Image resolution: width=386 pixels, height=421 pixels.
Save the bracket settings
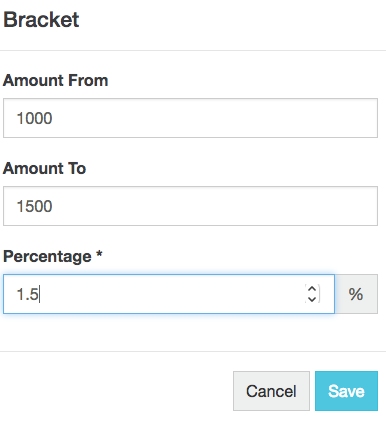click(x=346, y=391)
